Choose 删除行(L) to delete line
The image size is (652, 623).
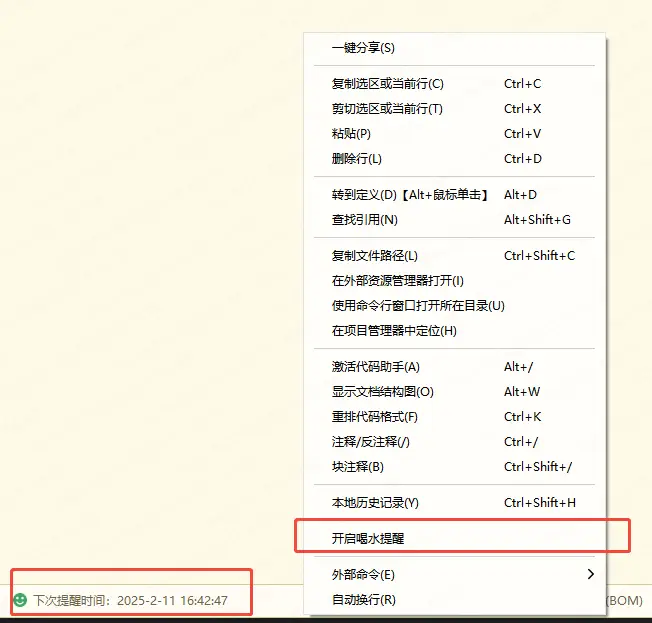coord(357,159)
